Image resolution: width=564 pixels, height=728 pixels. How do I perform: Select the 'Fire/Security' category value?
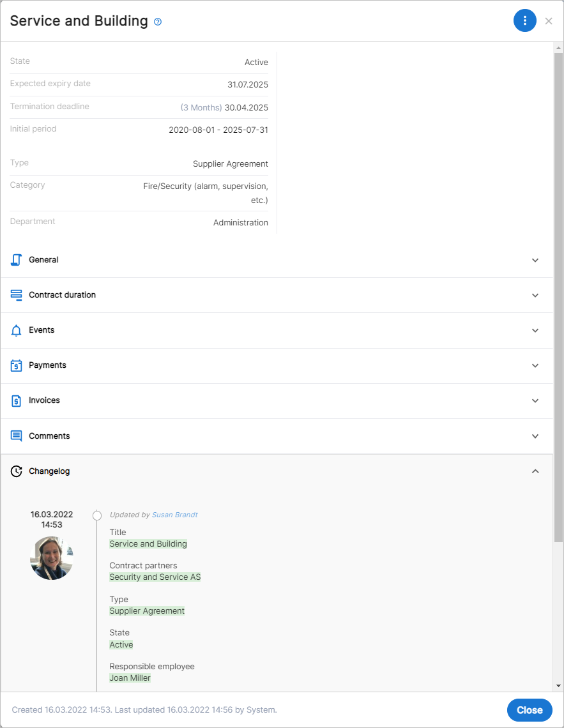click(x=205, y=193)
